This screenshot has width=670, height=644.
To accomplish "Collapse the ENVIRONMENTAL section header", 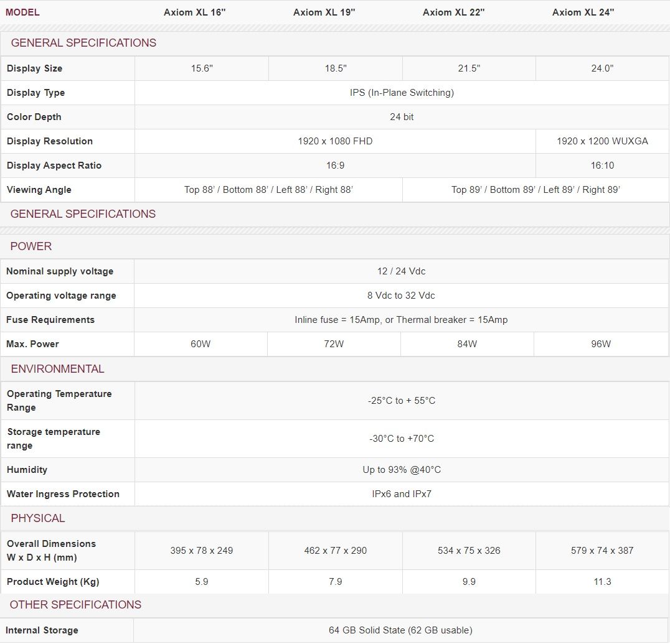I will coord(57,369).
